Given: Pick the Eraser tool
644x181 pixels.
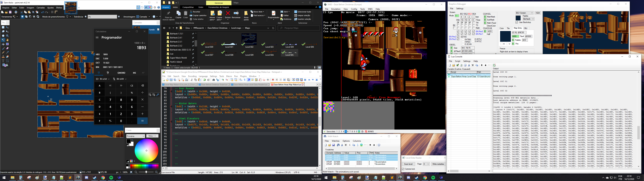Looking at the screenshot, I should click(x=7, y=48).
